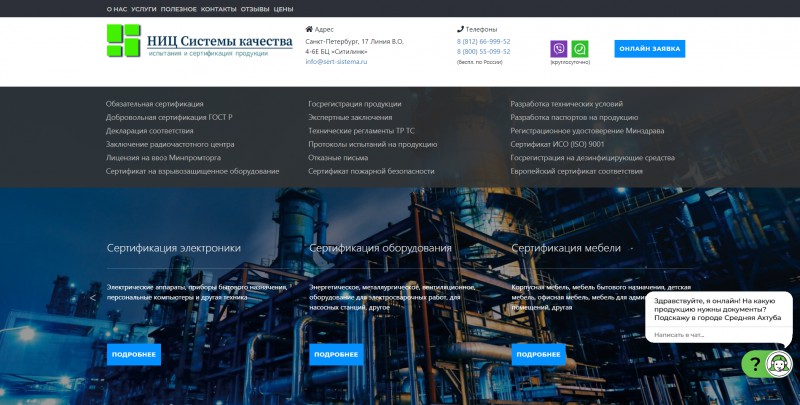Click address text Санкт-Петербург, 17 Линия В.О.
800x405 pixels.
point(354,41)
